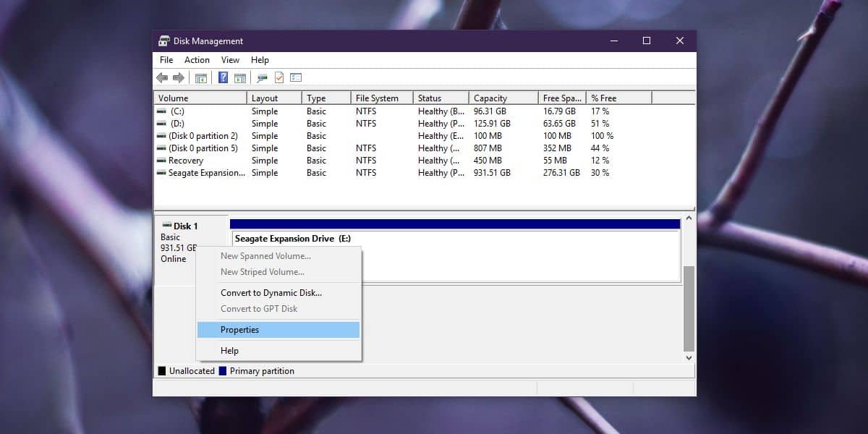The width and height of the screenshot is (868, 434).
Task: Sort by the Free Space column header
Action: pos(562,98)
